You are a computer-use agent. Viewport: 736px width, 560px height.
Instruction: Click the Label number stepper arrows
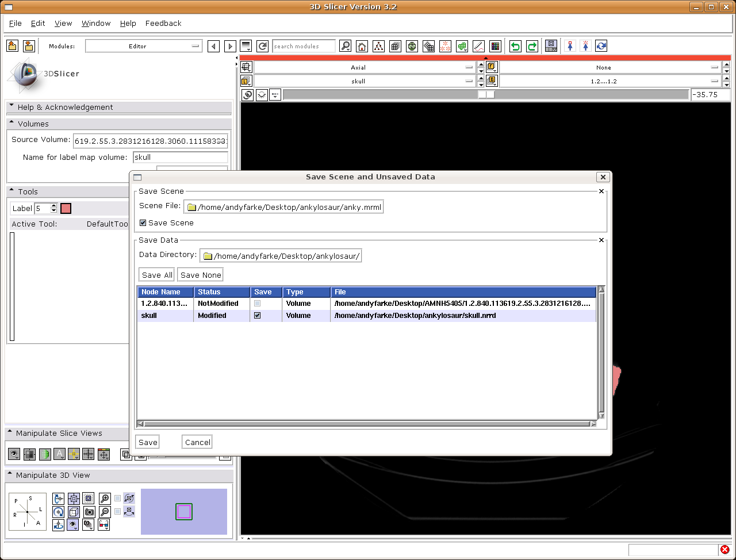(x=54, y=208)
